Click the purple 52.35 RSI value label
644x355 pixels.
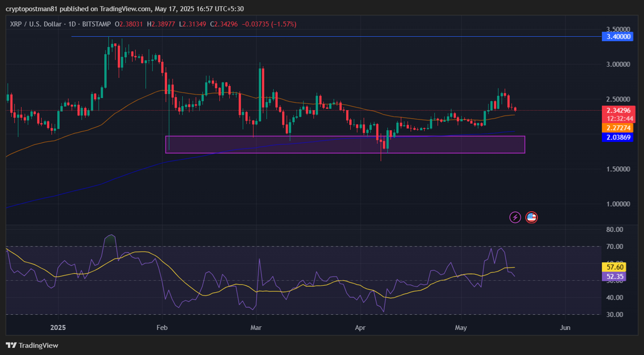pos(615,277)
